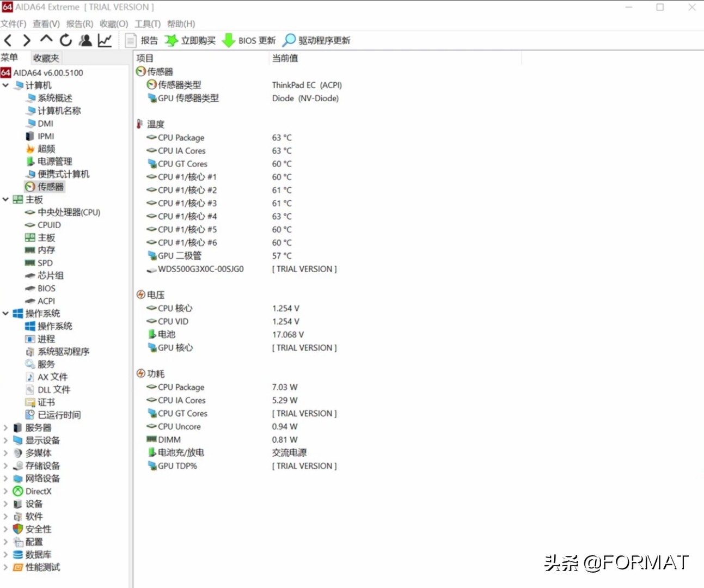Select the GPU TDP% row
The width and height of the screenshot is (704, 588).
(242, 466)
